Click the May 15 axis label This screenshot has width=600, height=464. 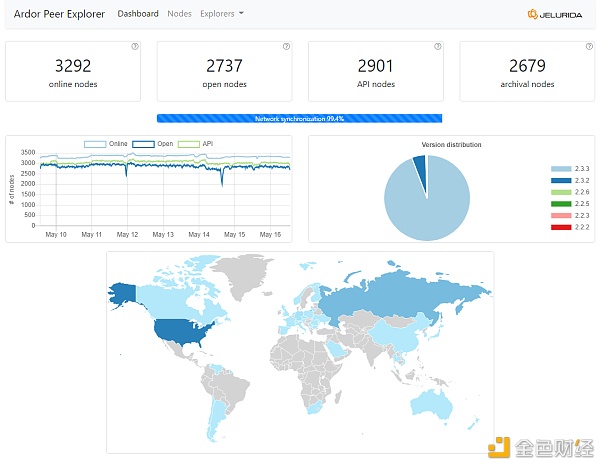(x=235, y=234)
